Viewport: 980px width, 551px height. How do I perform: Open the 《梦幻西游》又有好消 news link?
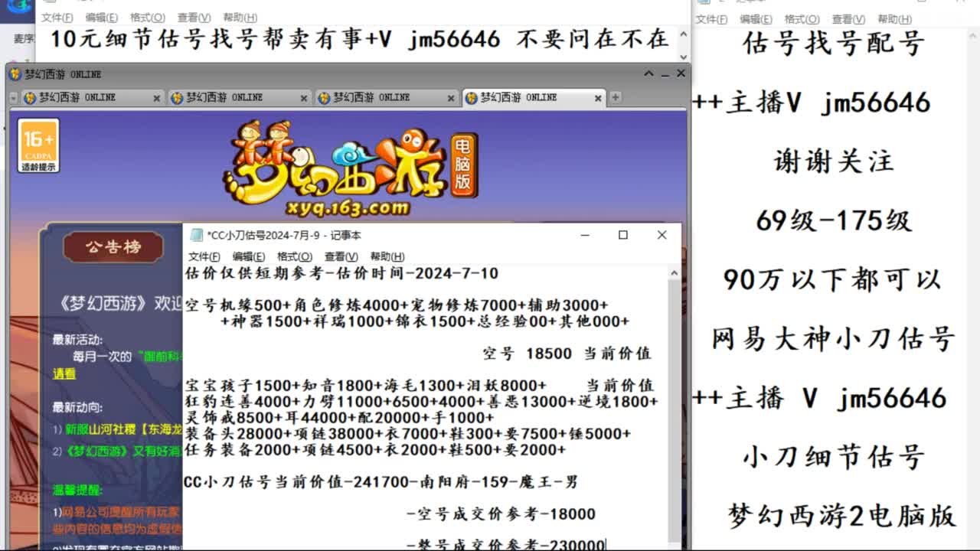click(x=122, y=451)
